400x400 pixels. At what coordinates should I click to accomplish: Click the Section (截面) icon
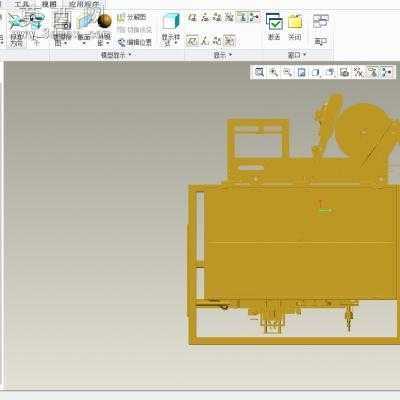click(85, 21)
